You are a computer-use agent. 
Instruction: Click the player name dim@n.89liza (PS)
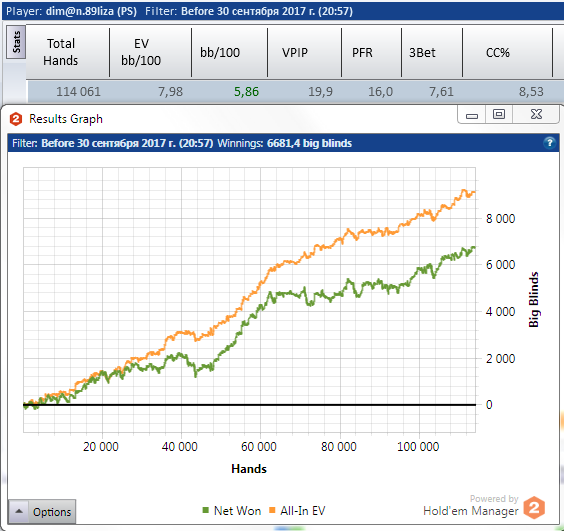pos(91,11)
